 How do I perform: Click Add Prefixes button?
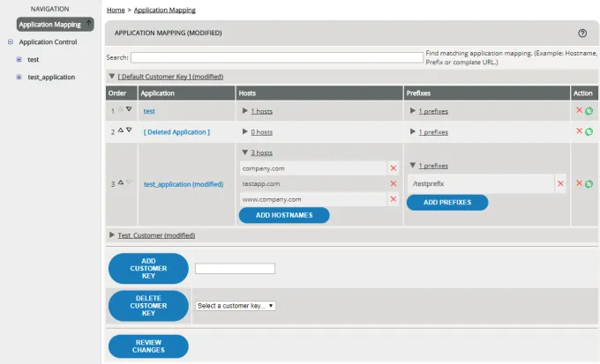(x=447, y=202)
